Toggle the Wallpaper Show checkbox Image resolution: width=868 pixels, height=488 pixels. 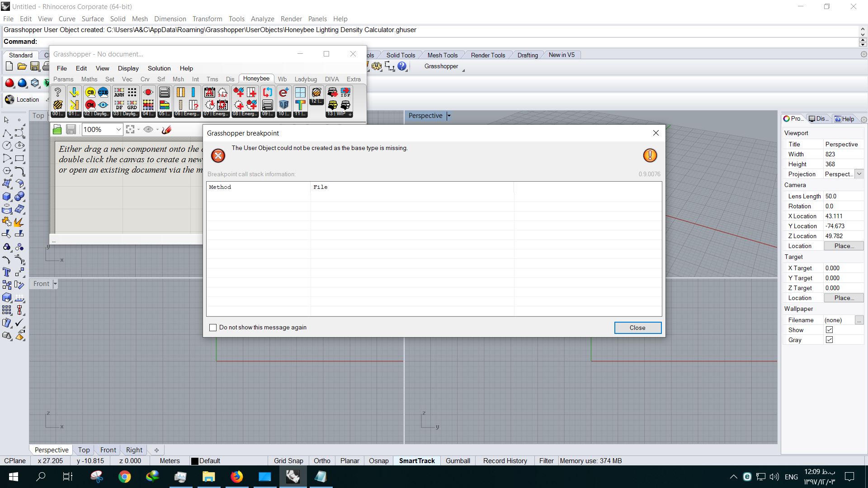(x=829, y=330)
